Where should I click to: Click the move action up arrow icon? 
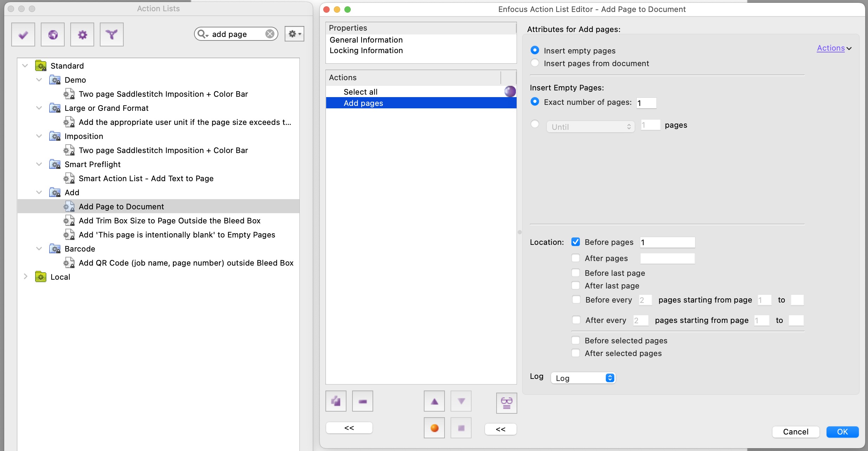pyautogui.click(x=435, y=401)
